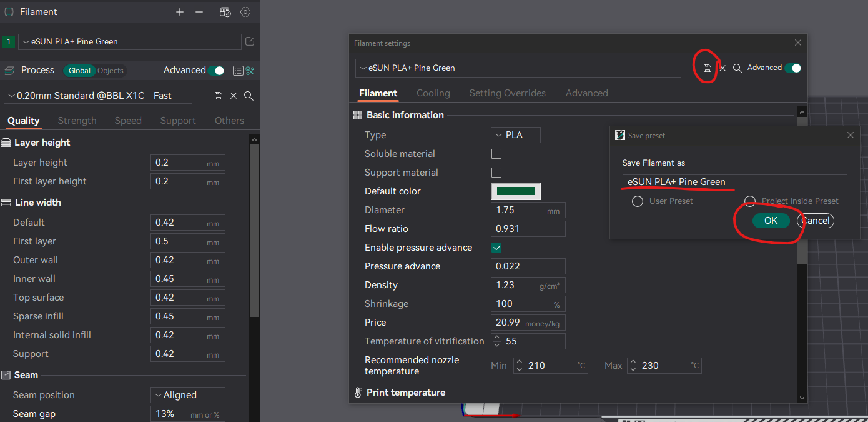Click the edit icon beside the sidebar filament preset

[x=250, y=41]
